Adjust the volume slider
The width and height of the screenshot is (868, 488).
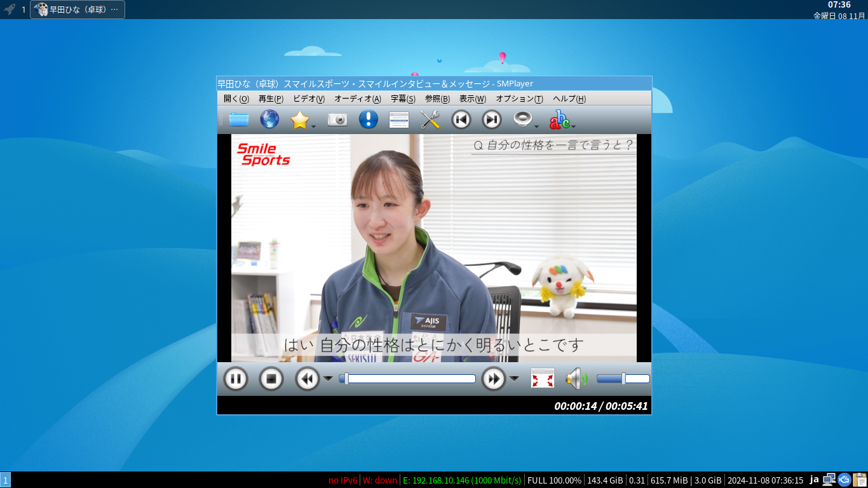tap(623, 379)
